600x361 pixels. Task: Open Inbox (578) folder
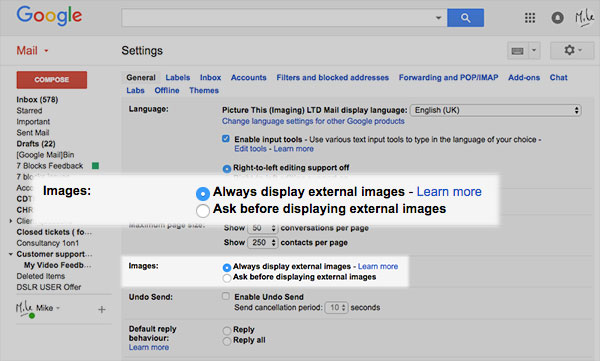tap(37, 100)
